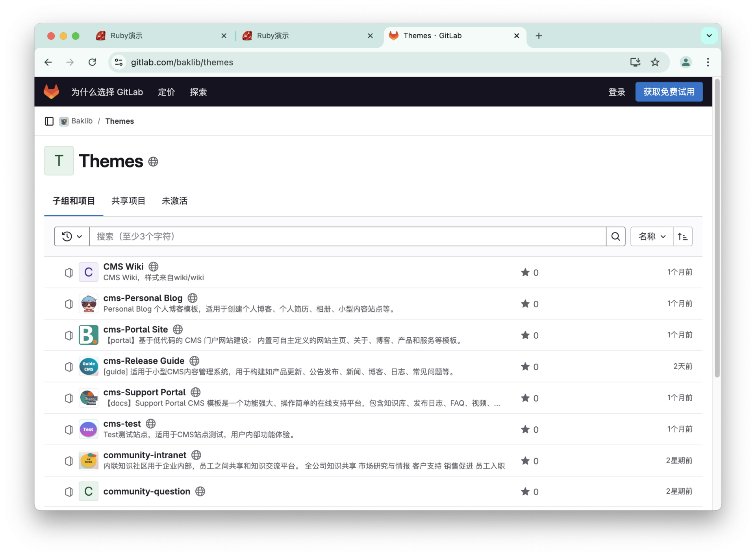Switch to the 未激活 tab

174,201
